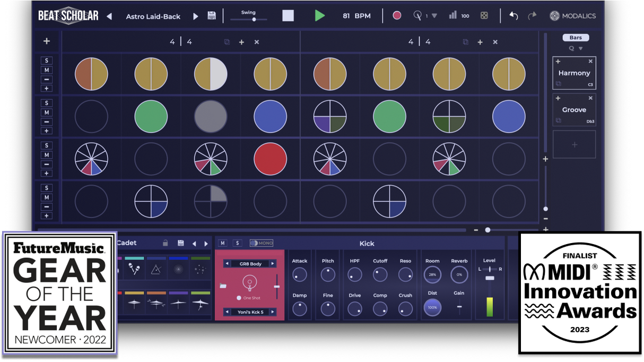Image resolution: width=644 pixels, height=362 pixels.
Task: Select the triangle instrument pad
Action: pyautogui.click(x=156, y=270)
